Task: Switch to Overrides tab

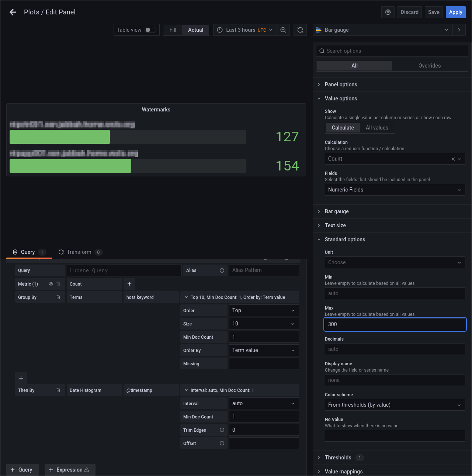Action: pyautogui.click(x=430, y=66)
